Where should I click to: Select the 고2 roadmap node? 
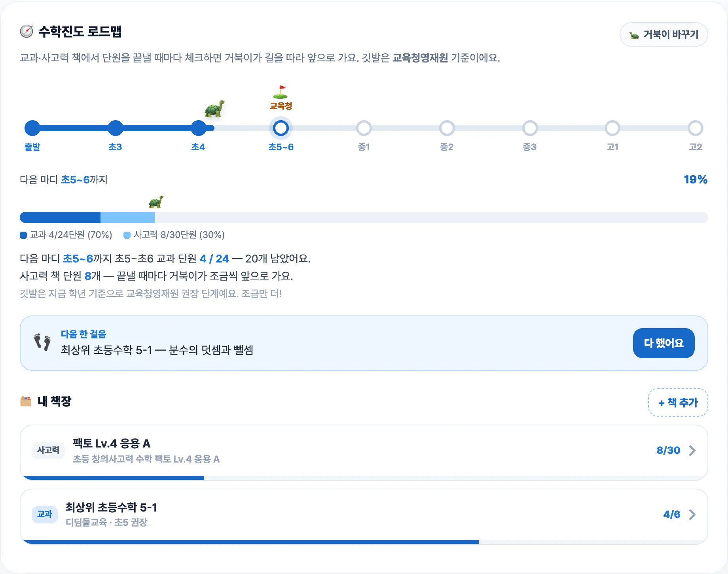[x=696, y=128]
